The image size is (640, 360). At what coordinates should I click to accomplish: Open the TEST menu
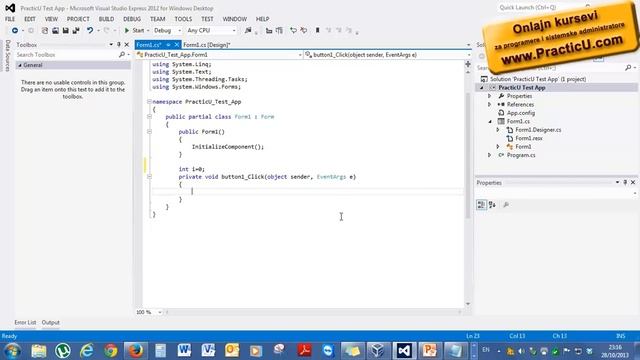pos(207,19)
